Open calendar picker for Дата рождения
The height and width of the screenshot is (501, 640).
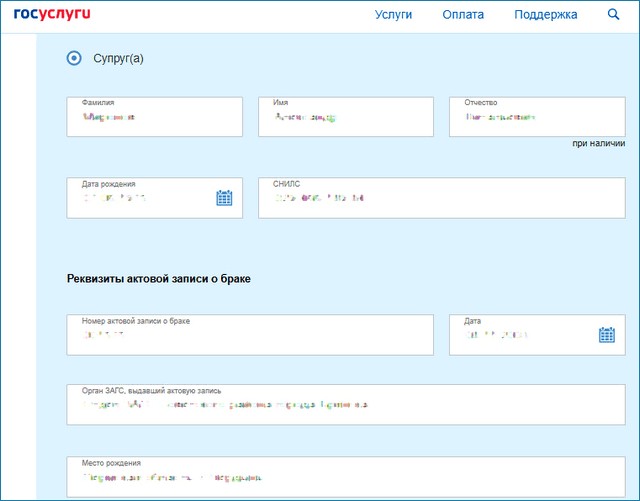coord(224,198)
